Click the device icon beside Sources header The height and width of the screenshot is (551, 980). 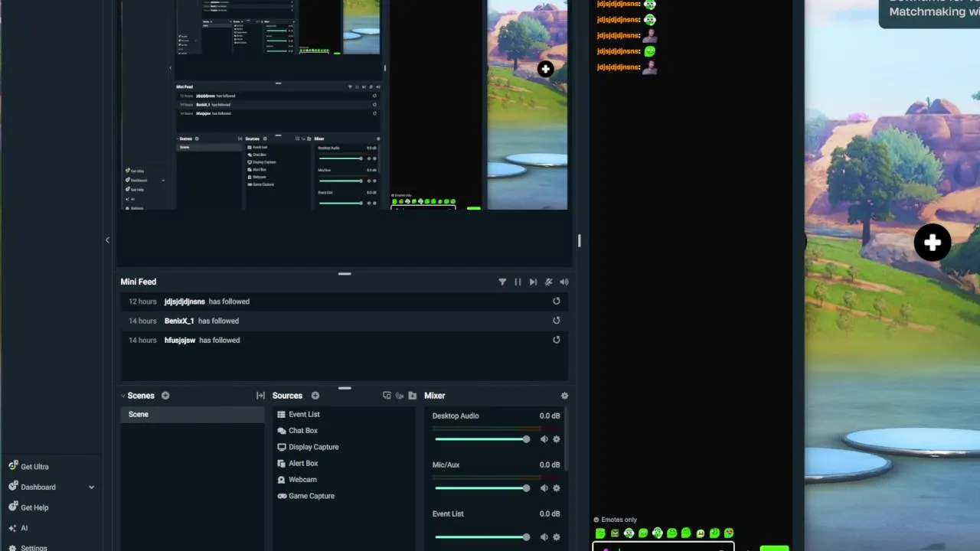(387, 396)
